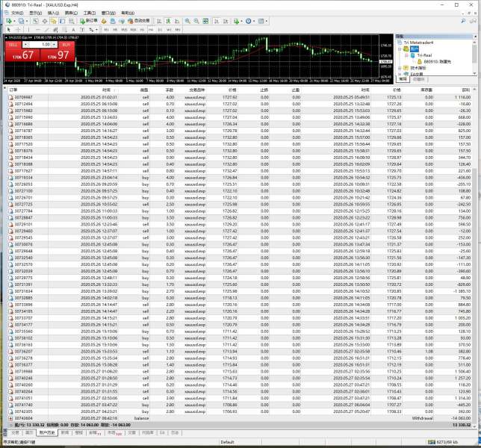The width and height of the screenshot is (481, 448).
Task: Toggle the chart shift icon
Action: (226, 21)
